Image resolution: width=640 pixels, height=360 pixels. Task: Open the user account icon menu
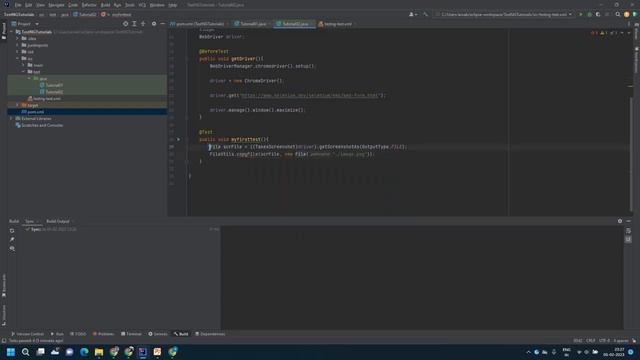coord(413,14)
